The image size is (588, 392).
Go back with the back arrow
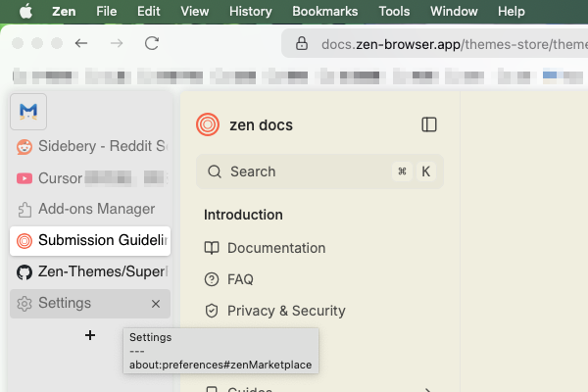click(x=81, y=43)
